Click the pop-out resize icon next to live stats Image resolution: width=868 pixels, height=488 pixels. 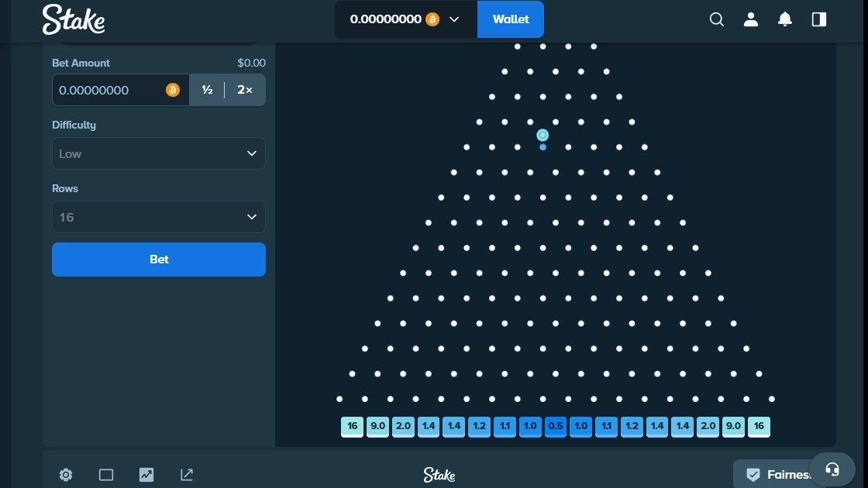point(186,475)
